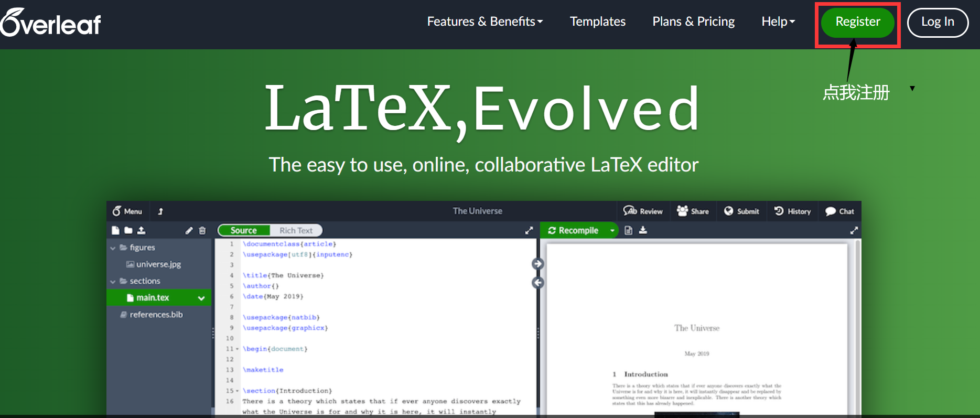This screenshot has width=980, height=418.
Task: Fold the \section{Introduction} code block
Action: tap(238, 391)
